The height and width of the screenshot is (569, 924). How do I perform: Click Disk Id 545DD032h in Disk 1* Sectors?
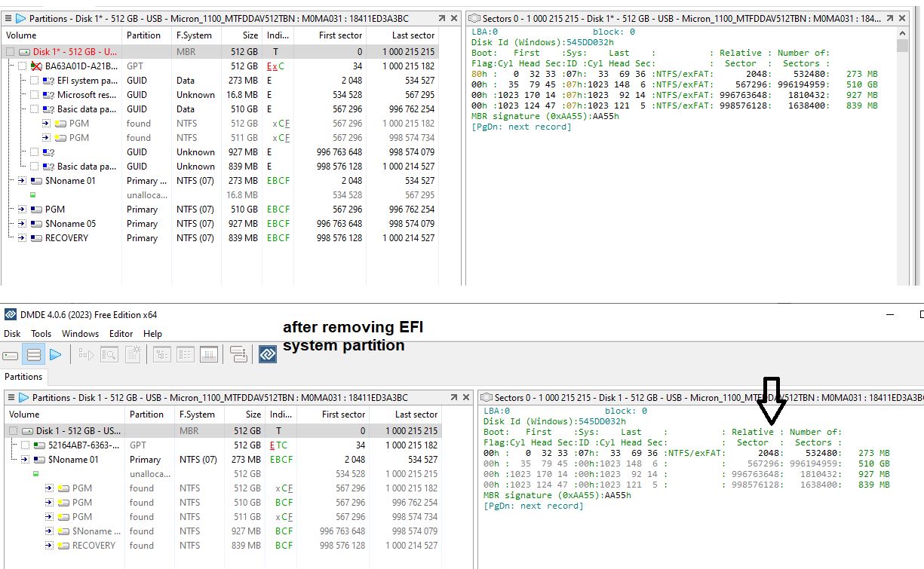(x=542, y=42)
